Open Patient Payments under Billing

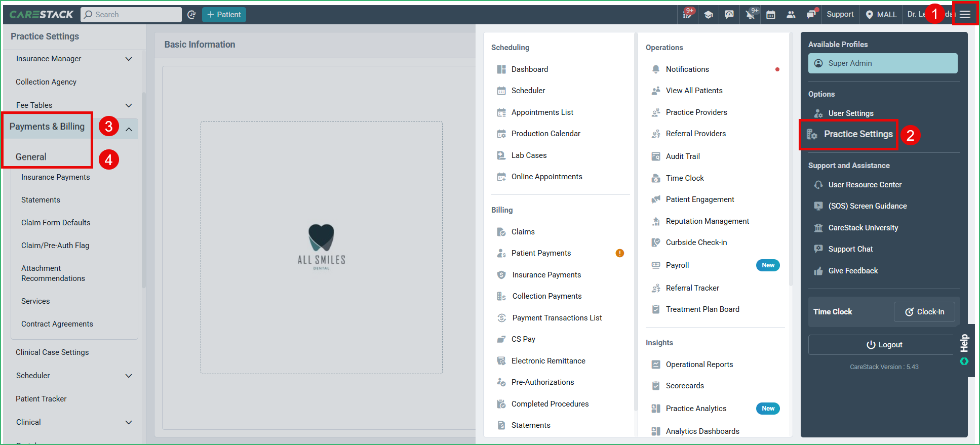pyautogui.click(x=541, y=253)
